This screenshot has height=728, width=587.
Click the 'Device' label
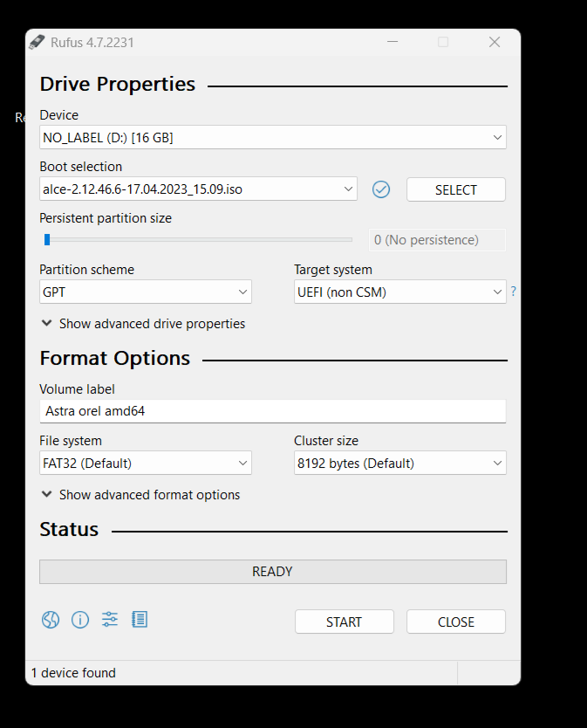click(x=59, y=115)
